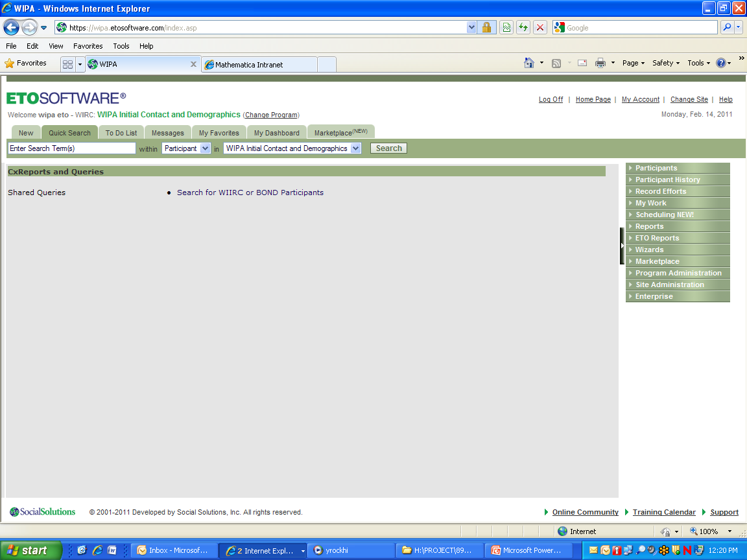The height and width of the screenshot is (560, 747).
Task: Click the Home house icon in command bar
Action: click(529, 63)
